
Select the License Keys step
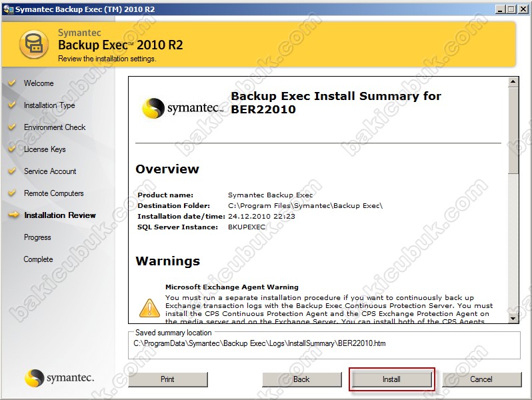point(45,149)
